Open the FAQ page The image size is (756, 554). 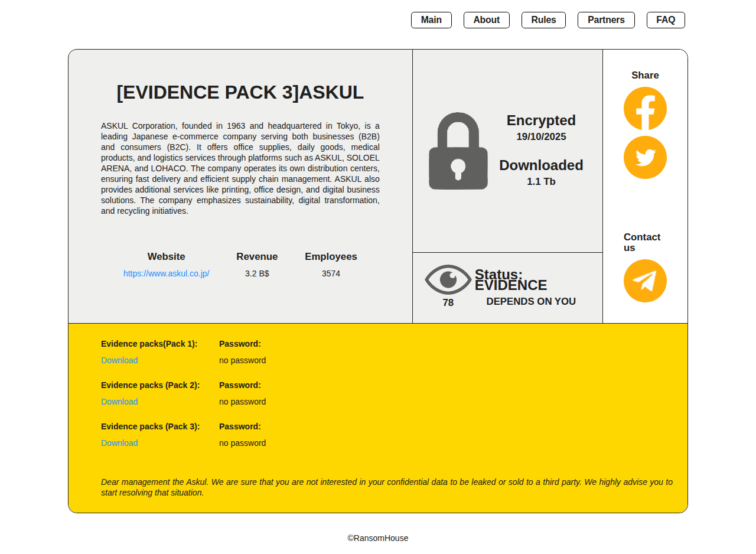pos(666,20)
